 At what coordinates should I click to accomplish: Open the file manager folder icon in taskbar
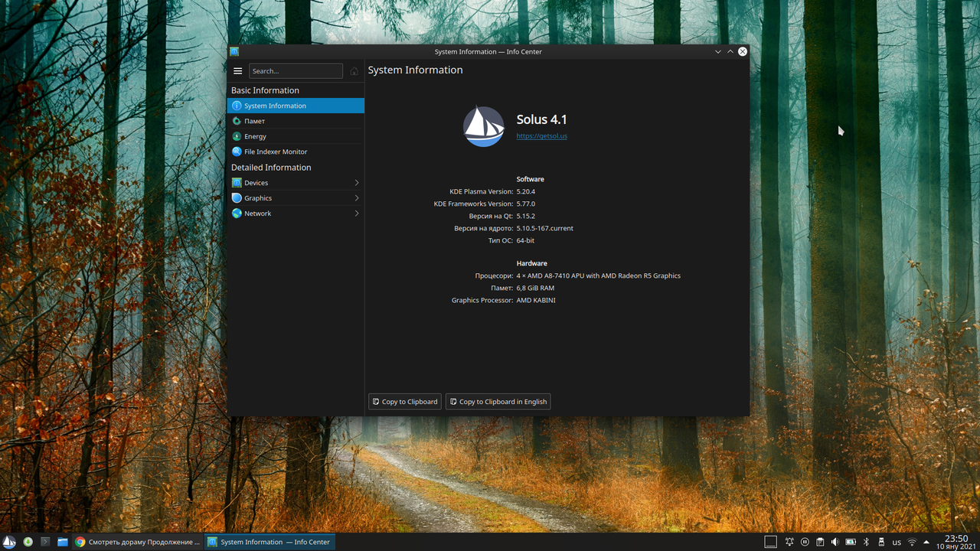63,542
